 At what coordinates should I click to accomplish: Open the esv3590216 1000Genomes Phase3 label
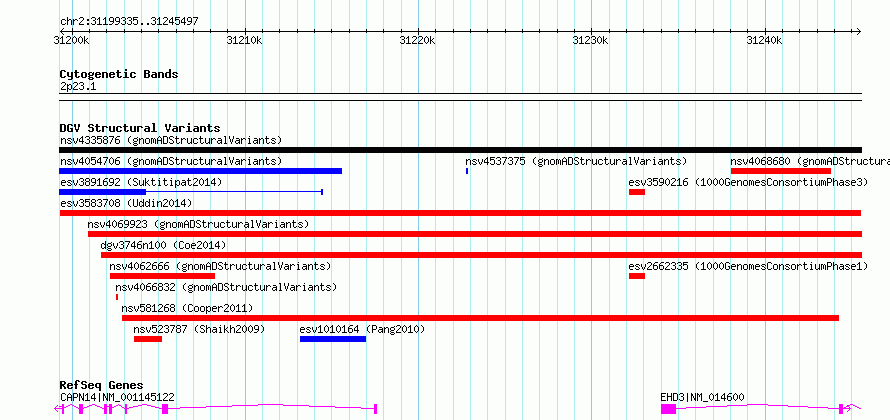click(x=748, y=182)
